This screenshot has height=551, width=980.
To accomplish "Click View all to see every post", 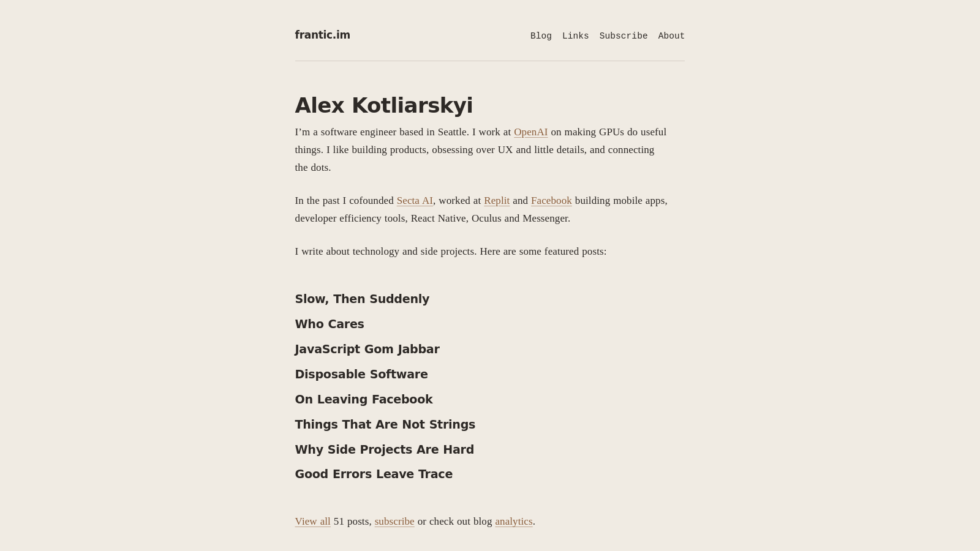I will coord(312,521).
